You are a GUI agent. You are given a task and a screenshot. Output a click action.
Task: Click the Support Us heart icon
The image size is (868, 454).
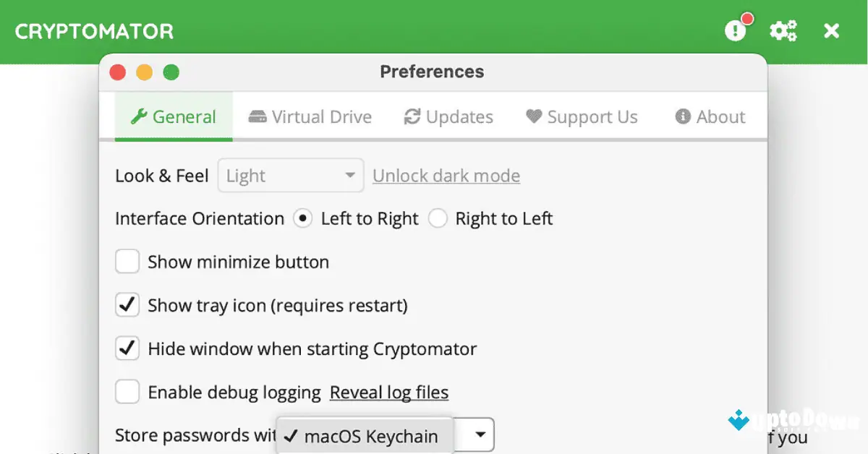pyautogui.click(x=533, y=116)
